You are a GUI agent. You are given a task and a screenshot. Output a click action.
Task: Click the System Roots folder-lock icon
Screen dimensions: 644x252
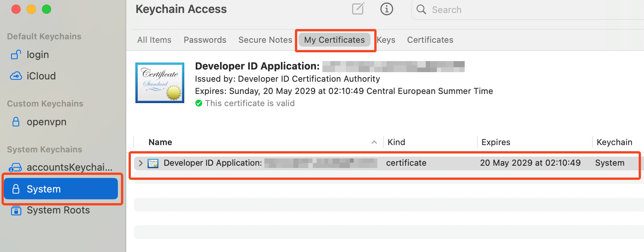(x=16, y=210)
